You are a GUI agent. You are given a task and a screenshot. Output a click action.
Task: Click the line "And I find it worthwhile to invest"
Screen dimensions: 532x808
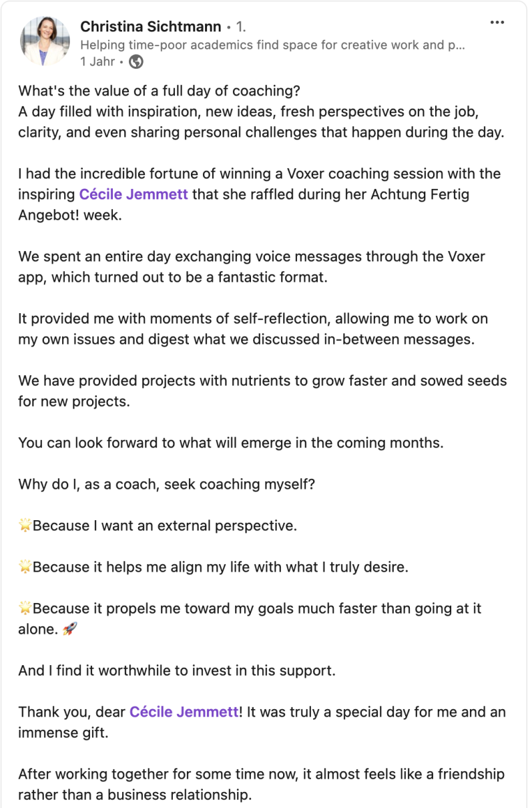click(x=176, y=670)
